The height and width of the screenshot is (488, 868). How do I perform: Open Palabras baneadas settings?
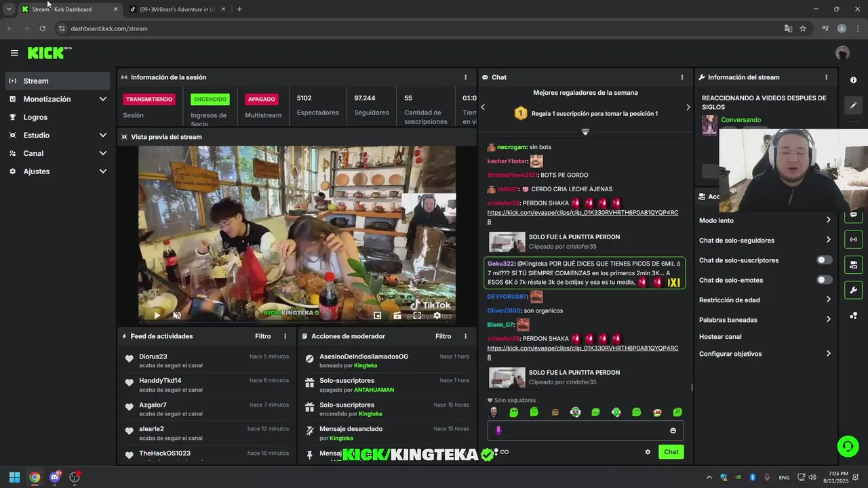765,320
